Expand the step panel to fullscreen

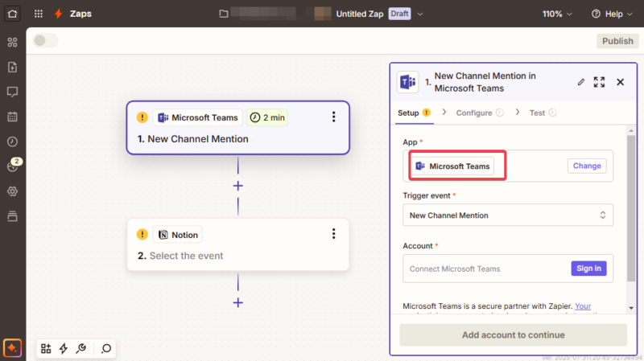599,82
